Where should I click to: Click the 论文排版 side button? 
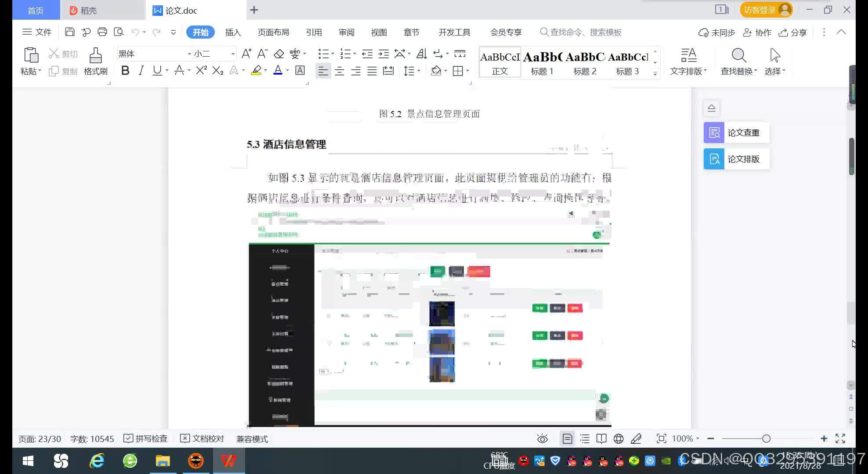coord(736,159)
